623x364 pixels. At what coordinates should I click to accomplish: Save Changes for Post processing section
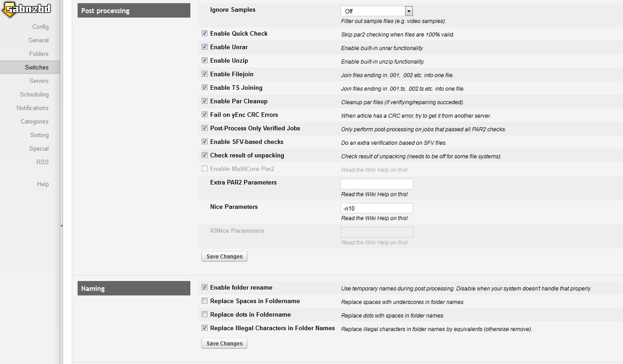click(224, 257)
